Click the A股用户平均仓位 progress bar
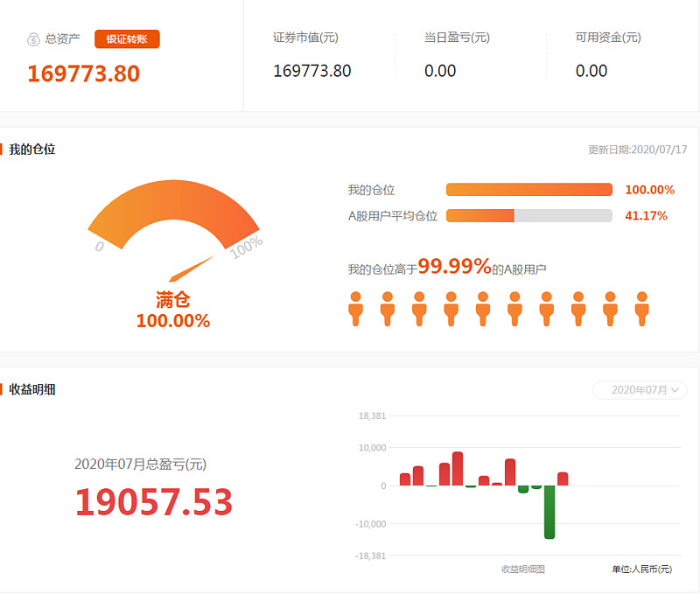Image resolution: width=700 pixels, height=594 pixels. click(529, 215)
